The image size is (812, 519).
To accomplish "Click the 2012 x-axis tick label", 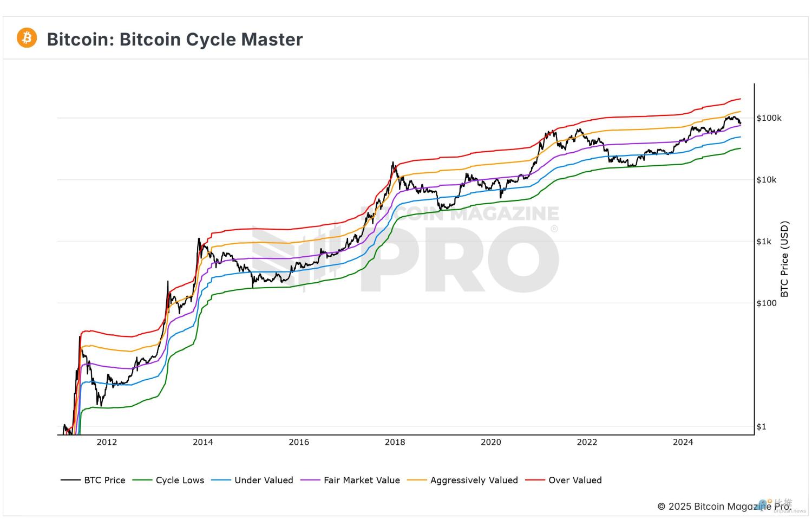I will (107, 442).
